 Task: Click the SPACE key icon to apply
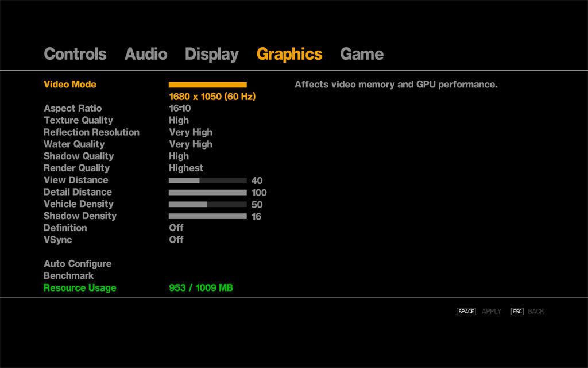pos(466,312)
